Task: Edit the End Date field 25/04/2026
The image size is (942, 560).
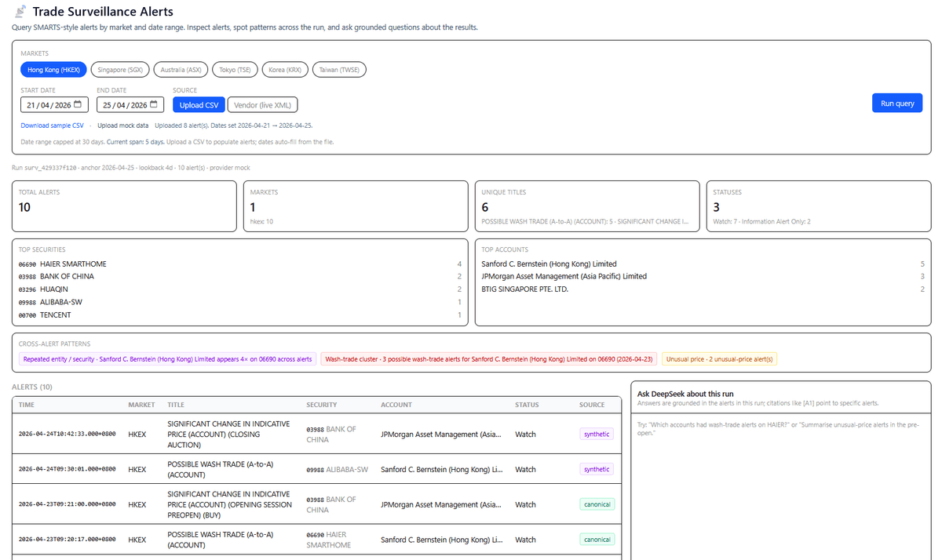Action: point(130,105)
